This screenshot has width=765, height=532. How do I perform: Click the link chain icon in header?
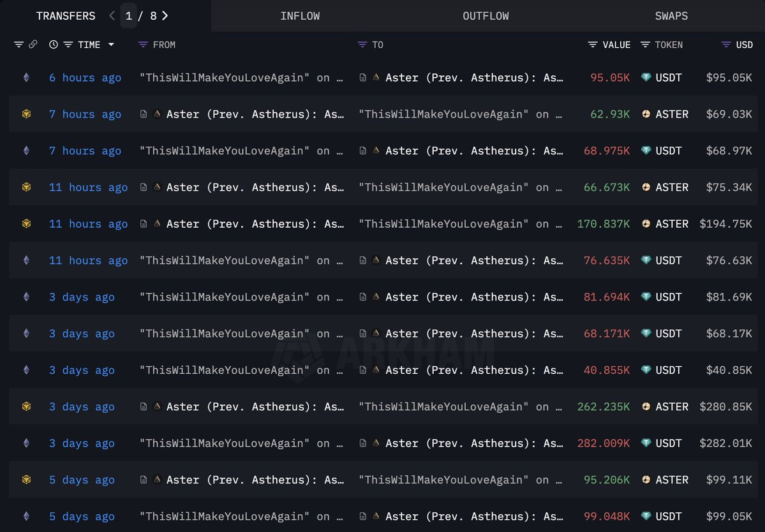pyautogui.click(x=33, y=45)
